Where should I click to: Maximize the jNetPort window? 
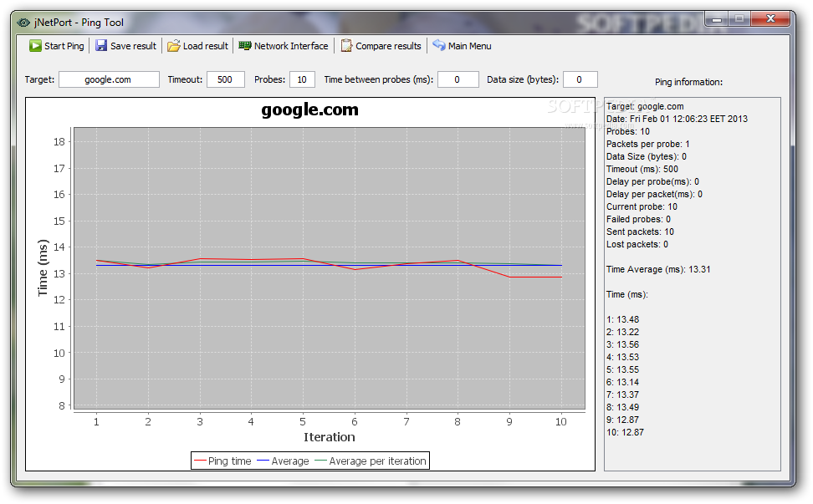(739, 19)
